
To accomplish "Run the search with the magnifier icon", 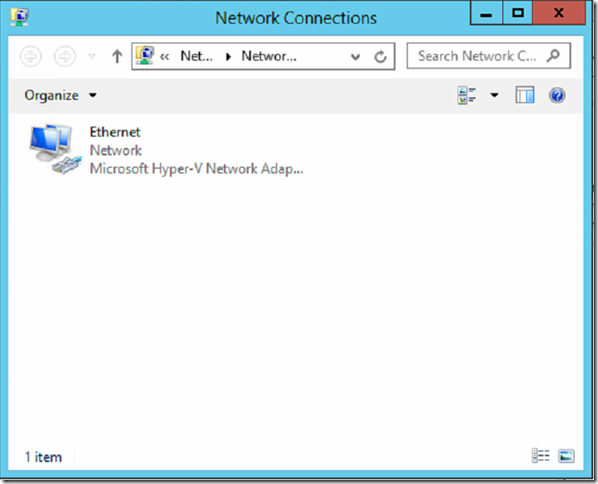I will pos(553,56).
